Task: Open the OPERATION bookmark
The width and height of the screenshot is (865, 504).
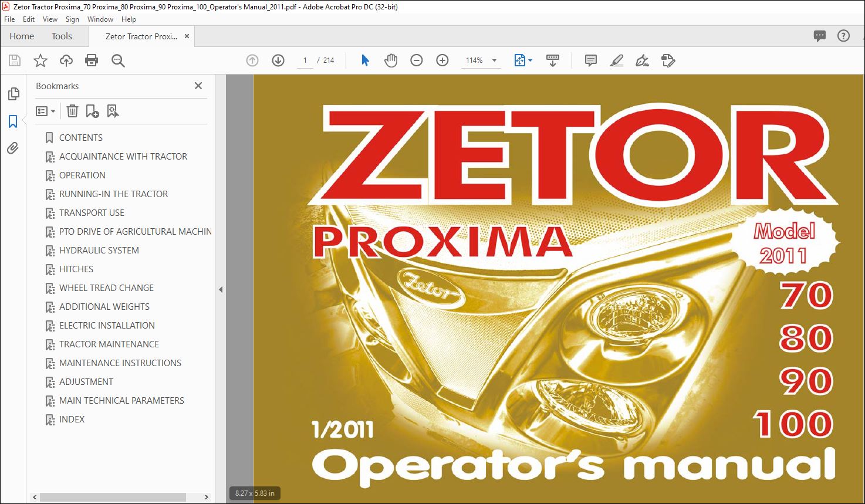Action: (82, 175)
